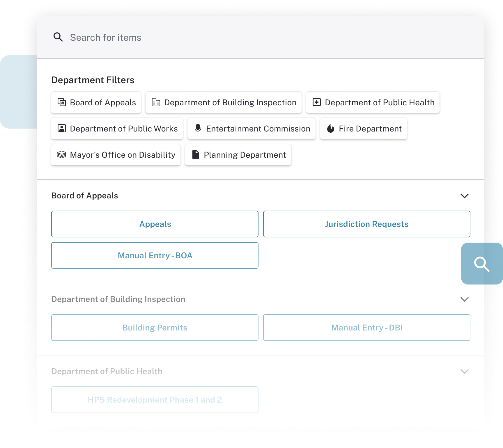This screenshot has height=448, width=503.
Task: Filter by Board of Appeals chip label
Action: [103, 102]
